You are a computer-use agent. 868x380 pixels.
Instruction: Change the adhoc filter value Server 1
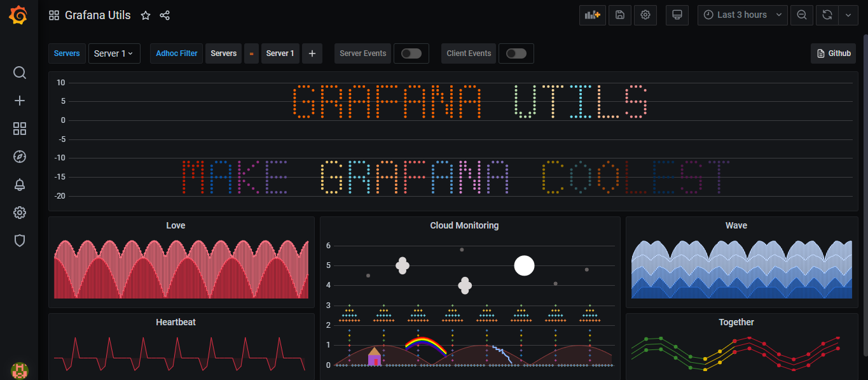tap(280, 53)
